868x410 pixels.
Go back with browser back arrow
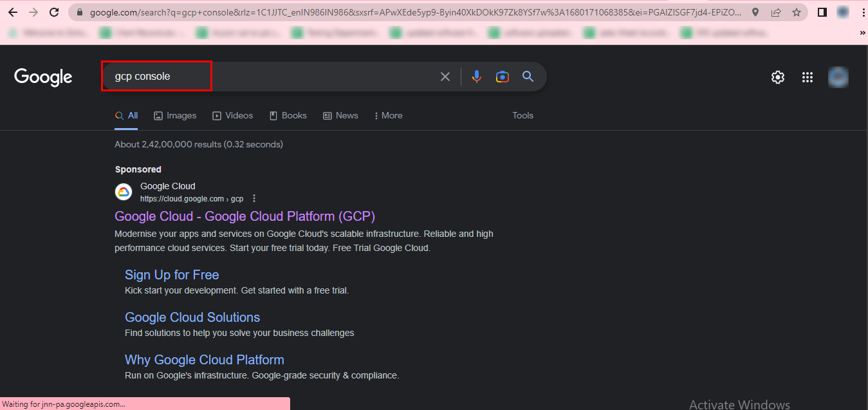point(13,12)
